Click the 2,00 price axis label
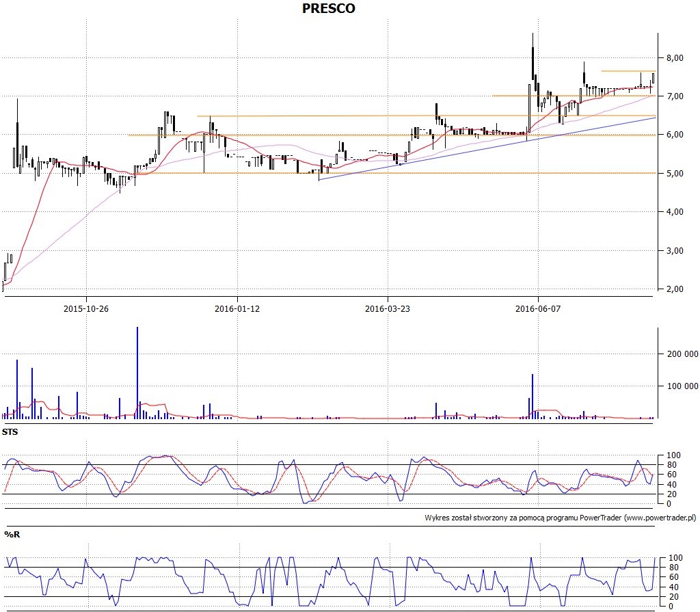This screenshot has height=612, width=700. (x=675, y=289)
